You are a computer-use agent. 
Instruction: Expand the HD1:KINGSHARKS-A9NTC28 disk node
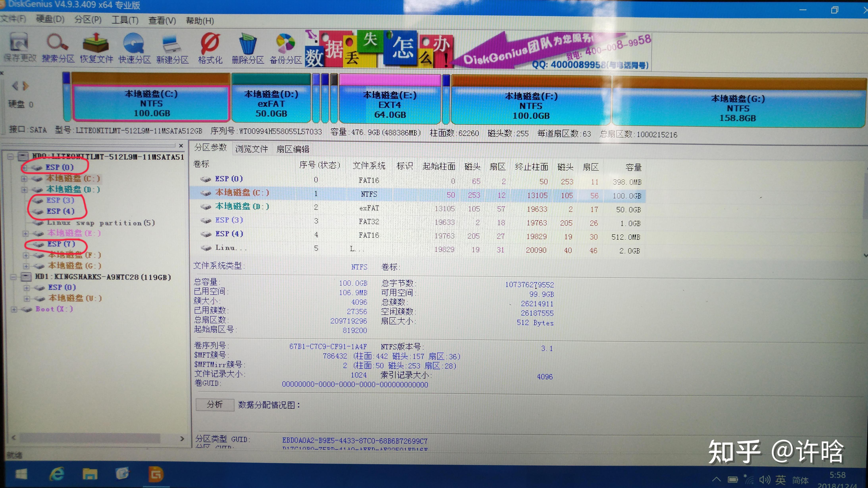click(x=13, y=277)
